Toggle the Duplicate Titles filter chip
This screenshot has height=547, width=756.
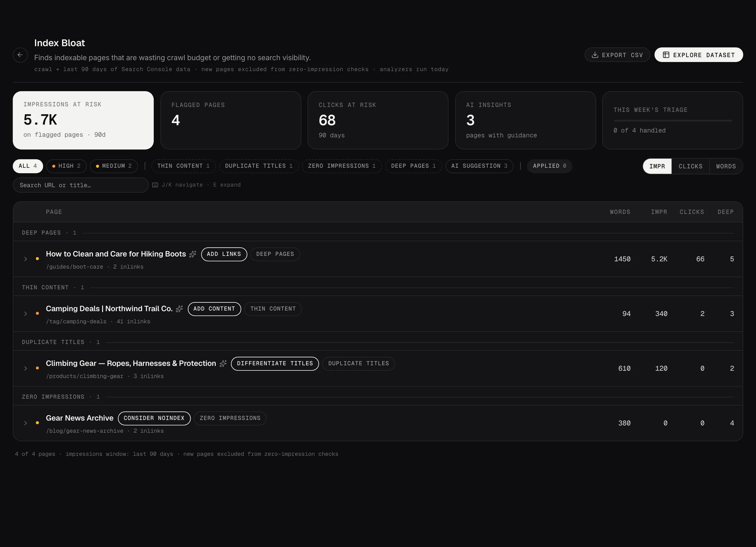[259, 166]
